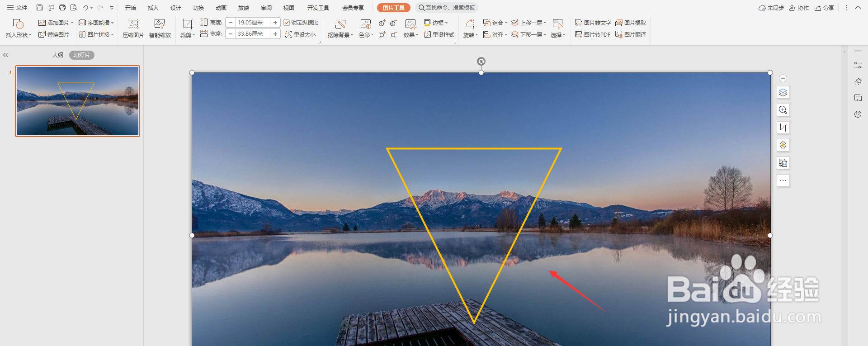Open the 选择 selection dropdown
Image resolution: width=868 pixels, height=346 pixels.
tap(558, 34)
